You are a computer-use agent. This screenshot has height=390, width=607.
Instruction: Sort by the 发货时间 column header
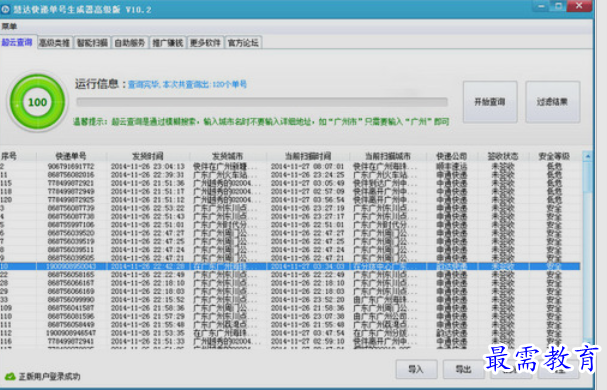pyautogui.click(x=148, y=156)
